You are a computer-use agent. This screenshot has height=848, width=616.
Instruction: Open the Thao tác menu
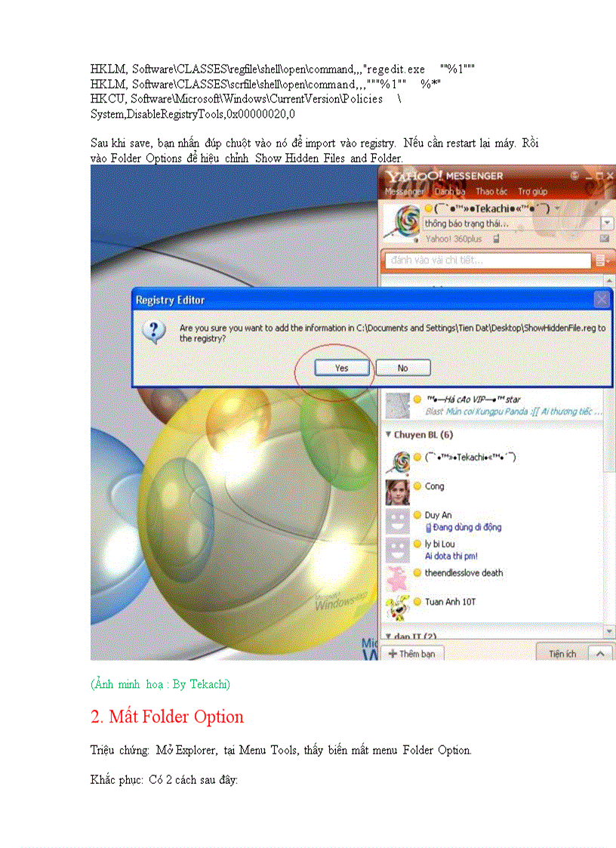tap(491, 192)
